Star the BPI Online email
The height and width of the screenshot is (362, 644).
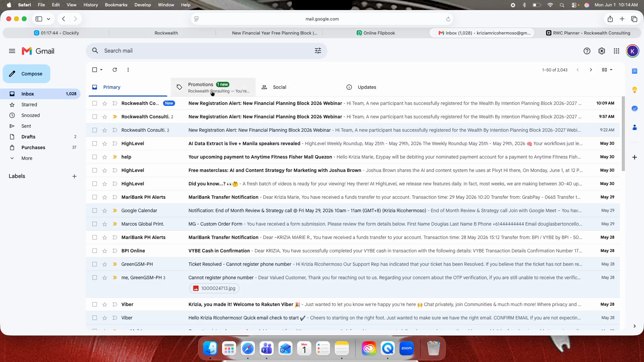[105, 251]
